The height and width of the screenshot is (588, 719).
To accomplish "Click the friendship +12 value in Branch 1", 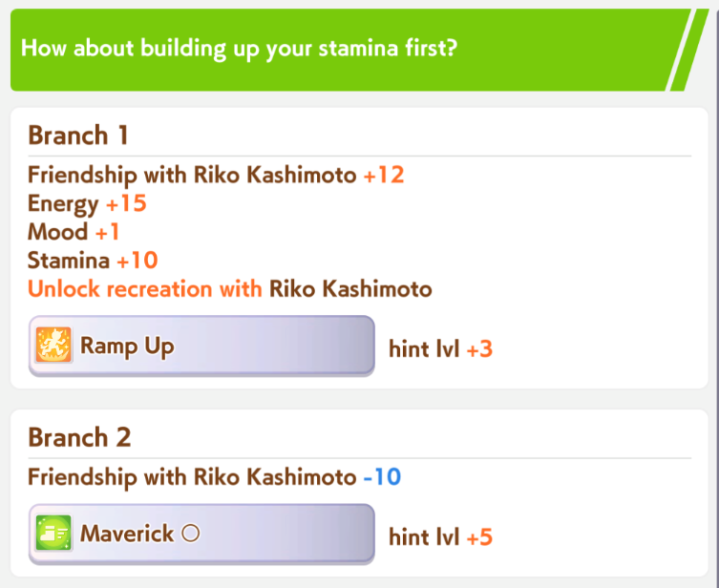I will coord(384,175).
